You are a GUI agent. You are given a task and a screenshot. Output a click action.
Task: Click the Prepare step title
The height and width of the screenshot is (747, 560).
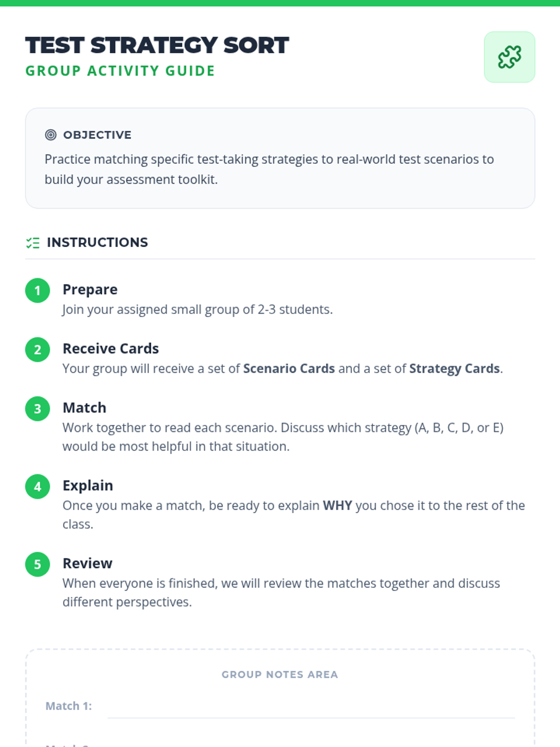pos(90,289)
